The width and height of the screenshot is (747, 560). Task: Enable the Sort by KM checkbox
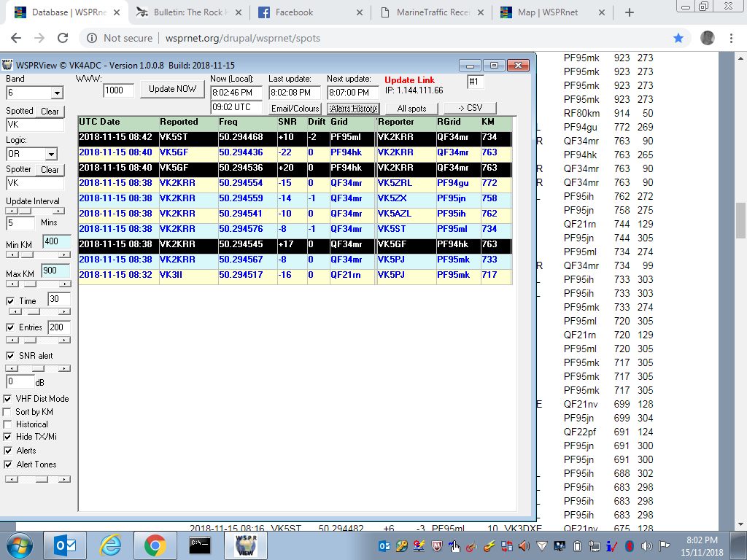10,412
